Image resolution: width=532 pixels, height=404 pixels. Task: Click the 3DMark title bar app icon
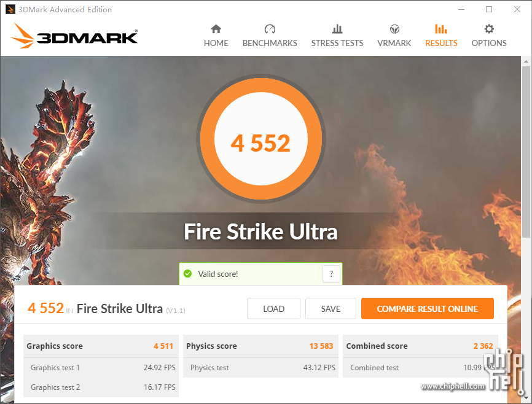click(x=10, y=9)
